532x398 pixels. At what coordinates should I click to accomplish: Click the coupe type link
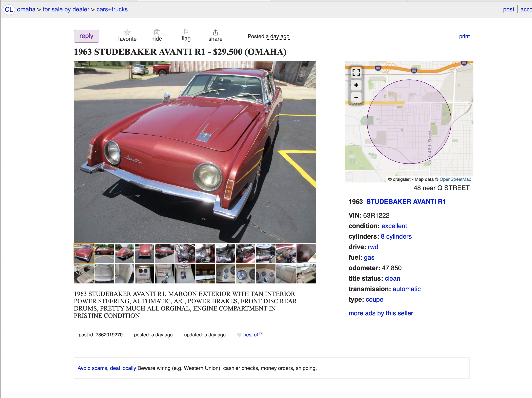374,300
